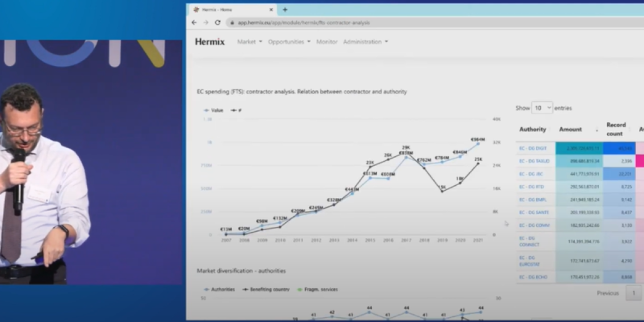Open the EC - DG TAXUD authority link
Viewport: 644px width, 322px height.
[x=535, y=161]
